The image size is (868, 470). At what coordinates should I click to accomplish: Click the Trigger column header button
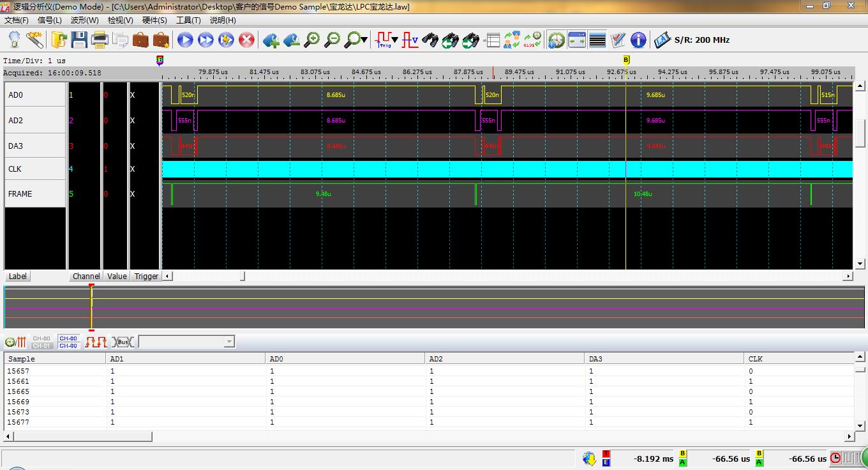[x=146, y=277]
